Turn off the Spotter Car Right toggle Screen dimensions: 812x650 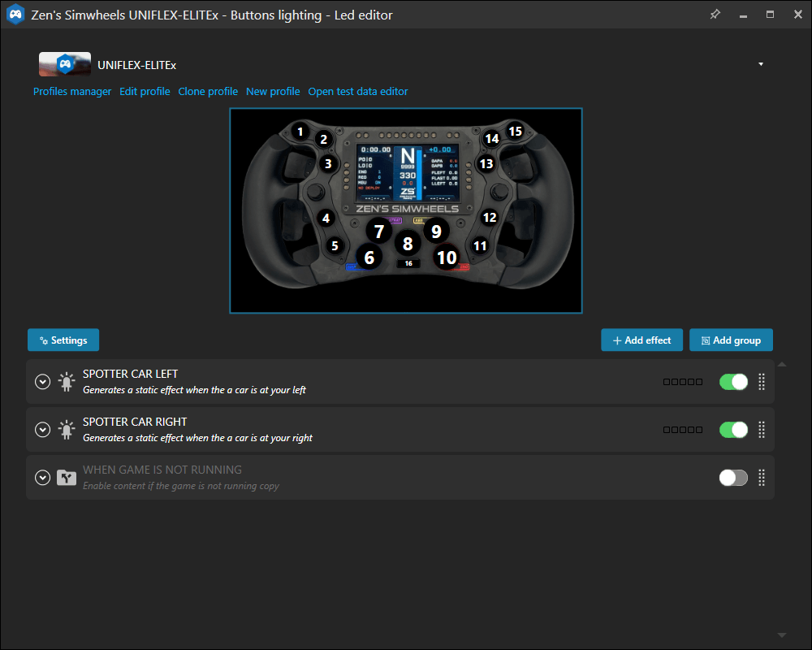pyautogui.click(x=733, y=430)
